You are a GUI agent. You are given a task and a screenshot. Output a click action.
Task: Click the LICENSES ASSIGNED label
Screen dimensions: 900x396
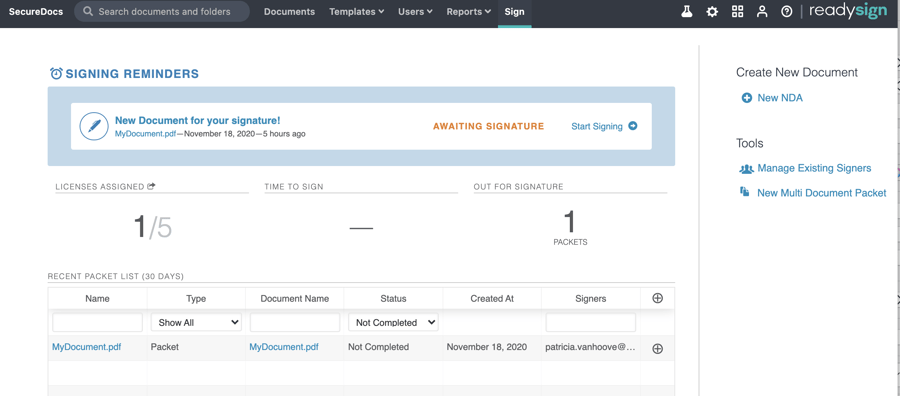click(x=100, y=187)
